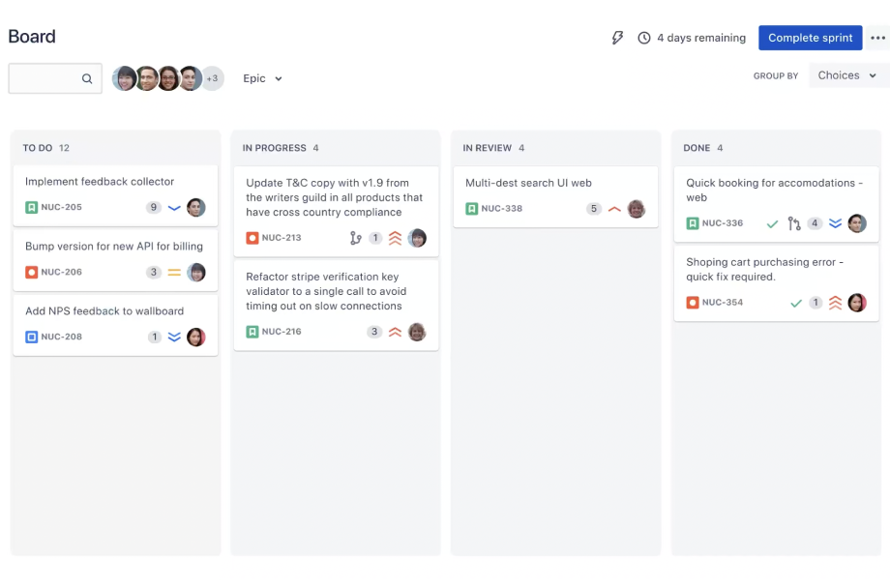Click the assignee avatar on NUC-338
This screenshot has width=890, height=588.
(x=637, y=207)
